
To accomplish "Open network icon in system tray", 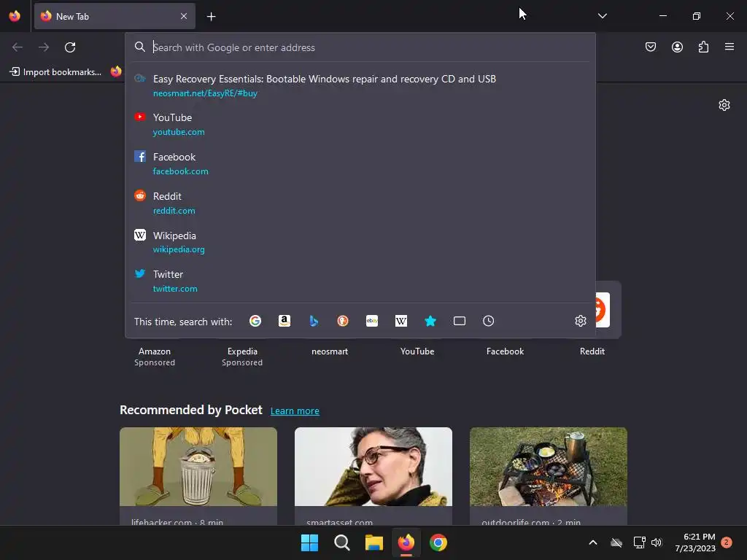I will [639, 542].
